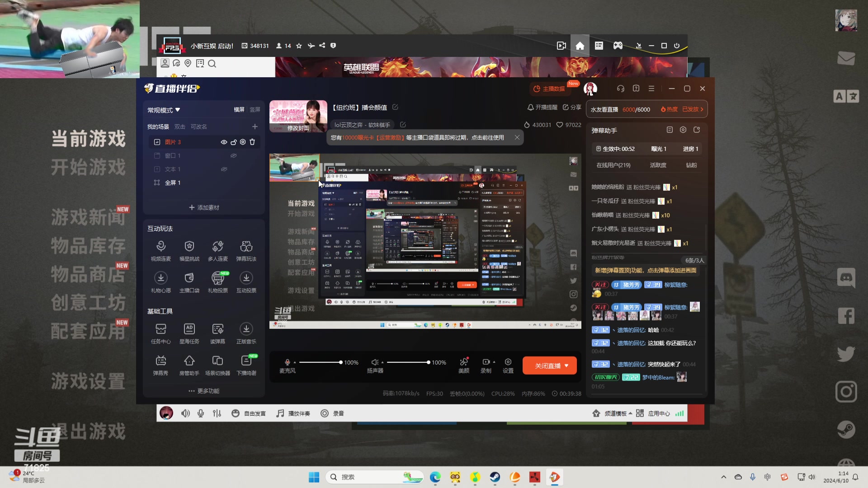868x488 pixels.
Task: Toggle visibility eye of 图片 3
Action: coord(224,142)
